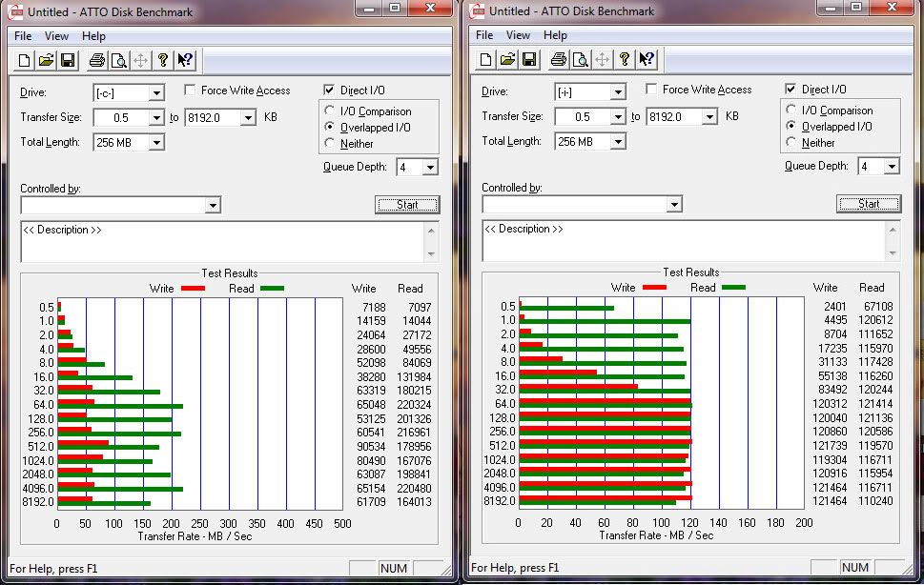Enable Force Write Access in left window

point(190,91)
